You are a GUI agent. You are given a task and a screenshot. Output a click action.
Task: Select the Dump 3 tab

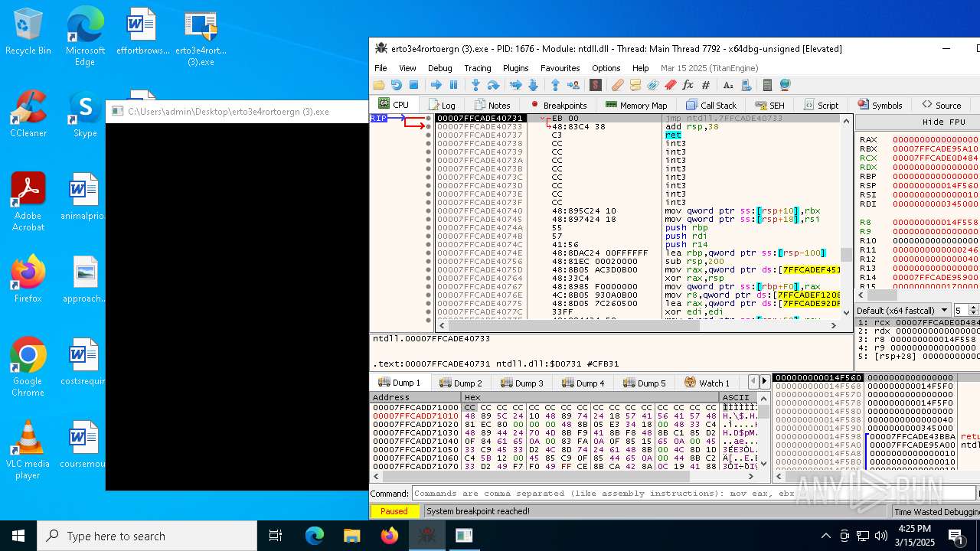pyautogui.click(x=522, y=383)
